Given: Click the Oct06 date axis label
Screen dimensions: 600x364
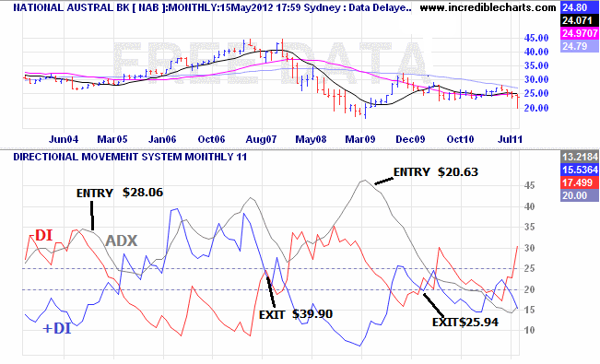Looking at the screenshot, I should click(212, 139).
